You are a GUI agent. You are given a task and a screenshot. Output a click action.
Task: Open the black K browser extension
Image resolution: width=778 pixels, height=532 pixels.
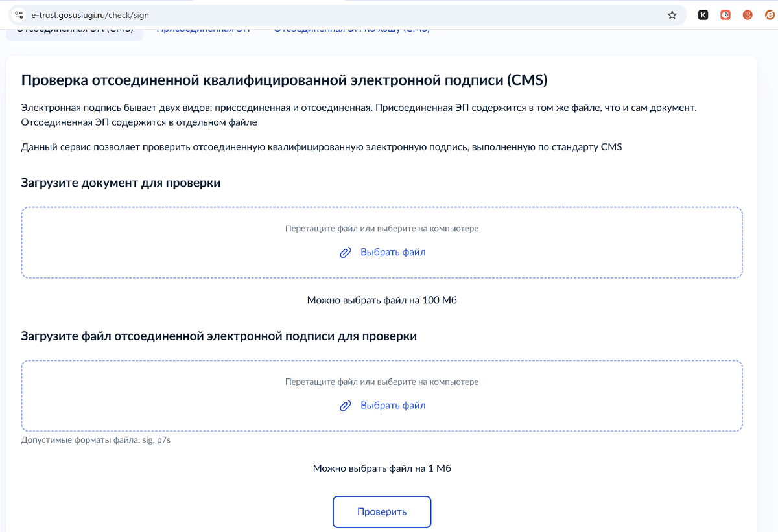point(703,15)
